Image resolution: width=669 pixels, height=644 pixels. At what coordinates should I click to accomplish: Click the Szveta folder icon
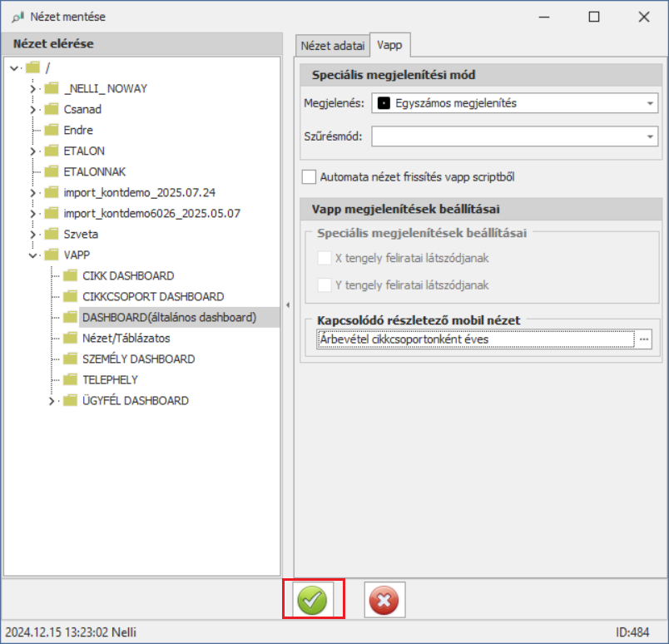pyautogui.click(x=52, y=234)
